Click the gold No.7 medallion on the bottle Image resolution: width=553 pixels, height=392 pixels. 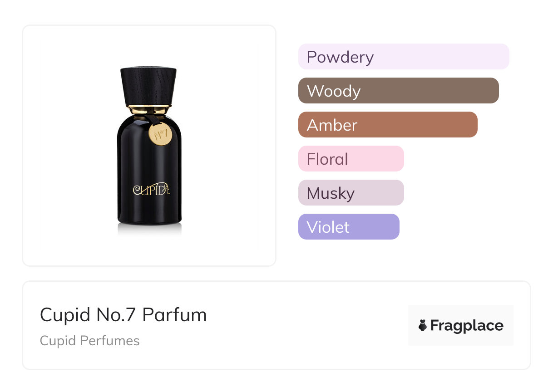160,134
